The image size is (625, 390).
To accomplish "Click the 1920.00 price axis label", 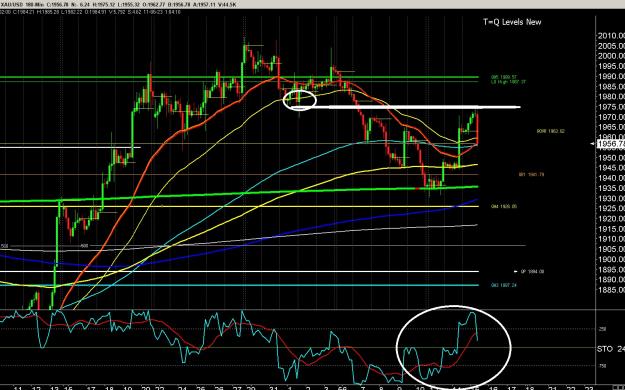I will coord(611,219).
